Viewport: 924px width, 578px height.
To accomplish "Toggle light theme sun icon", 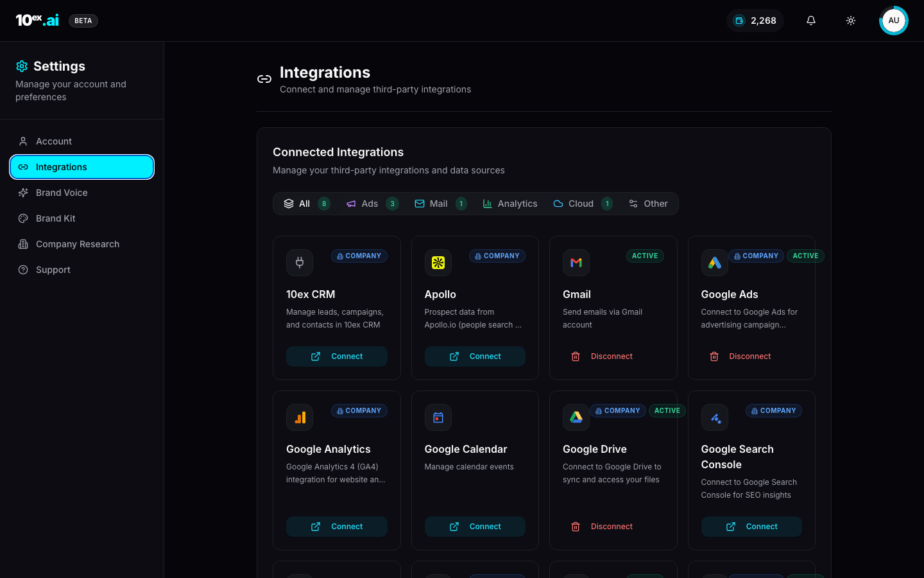I will tap(851, 21).
